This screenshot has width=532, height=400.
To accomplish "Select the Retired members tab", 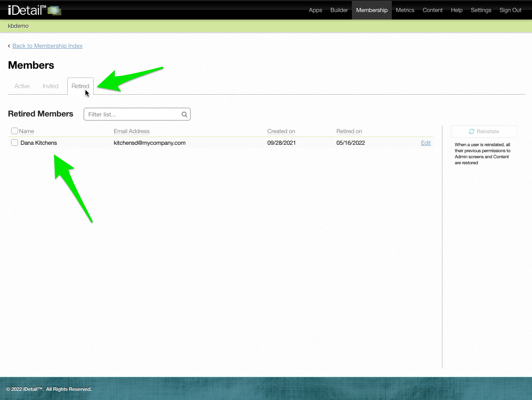I will click(80, 86).
